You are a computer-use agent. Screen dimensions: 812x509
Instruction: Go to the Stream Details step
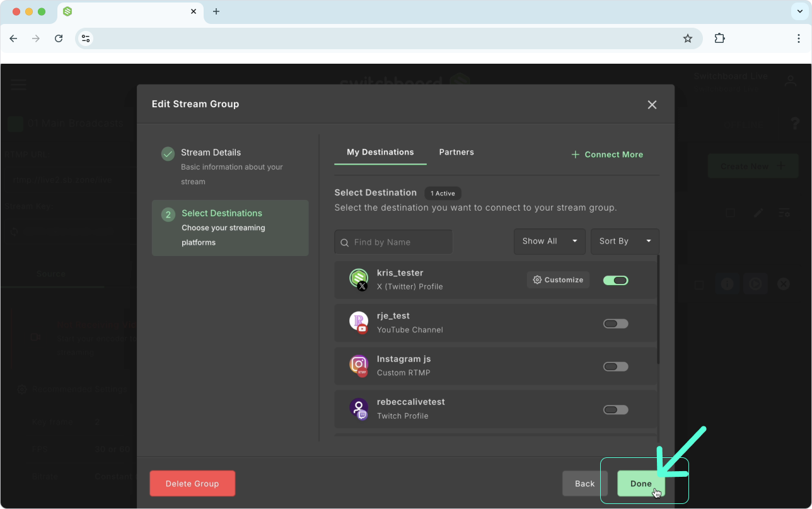tap(230, 167)
